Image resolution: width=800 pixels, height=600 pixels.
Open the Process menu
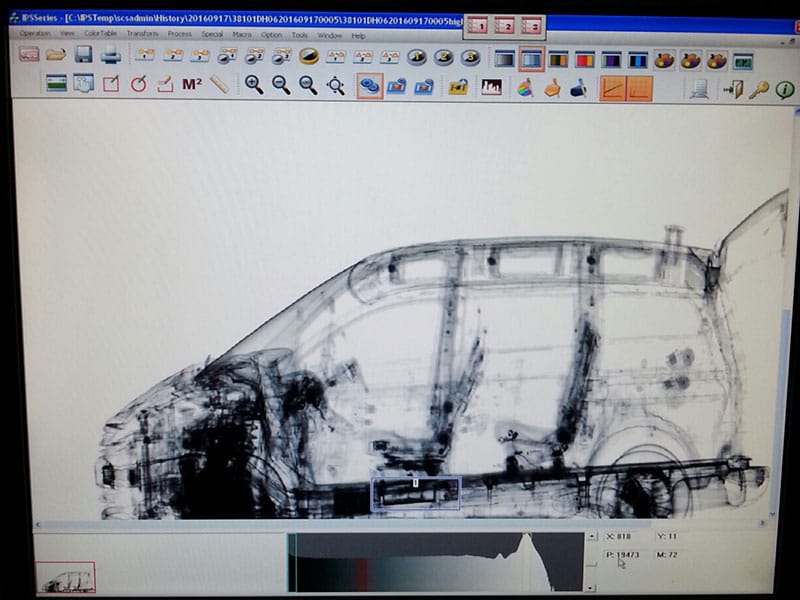(180, 34)
